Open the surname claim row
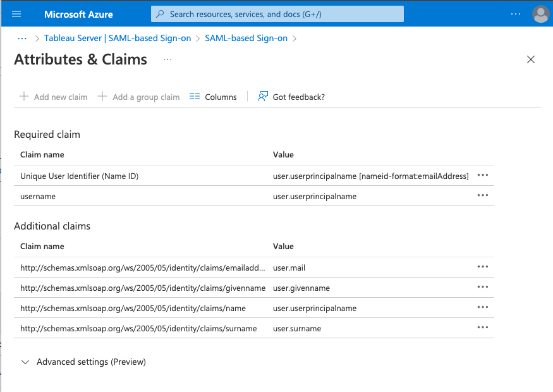Image resolution: width=553 pixels, height=392 pixels. pyautogui.click(x=254, y=329)
